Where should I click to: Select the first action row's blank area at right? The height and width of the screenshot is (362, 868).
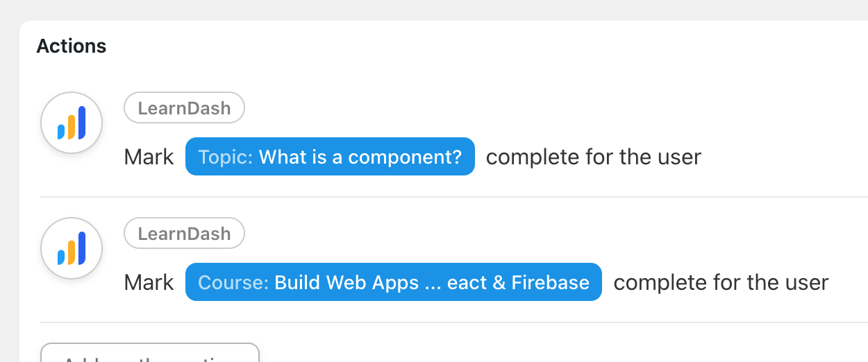(x=785, y=157)
